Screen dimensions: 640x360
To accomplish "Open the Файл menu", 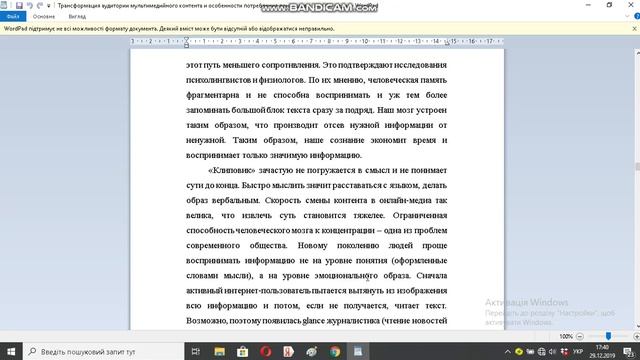I will coord(13,16).
